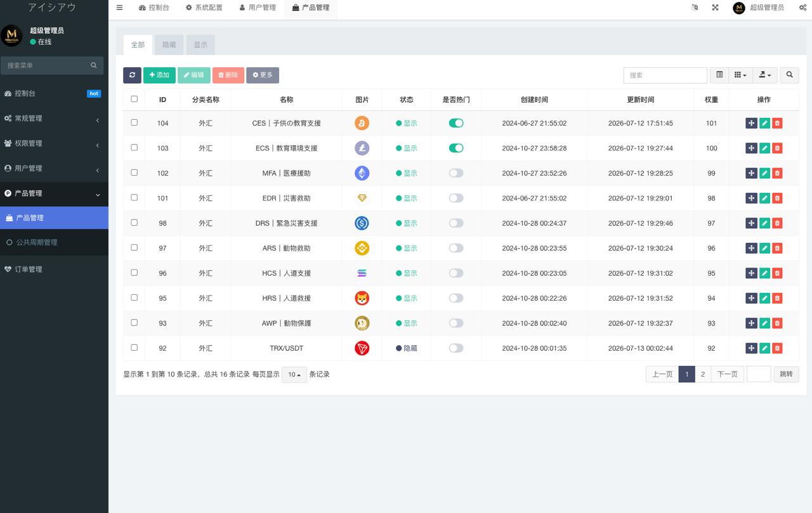The height and width of the screenshot is (513, 812).
Task: Switch to the 隐藏 filter tab
Action: pos(169,45)
